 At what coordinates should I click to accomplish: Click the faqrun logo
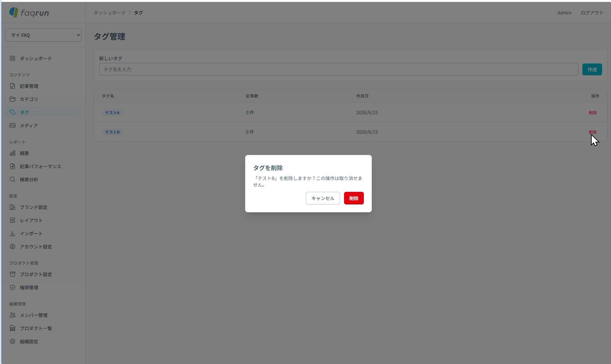point(29,13)
